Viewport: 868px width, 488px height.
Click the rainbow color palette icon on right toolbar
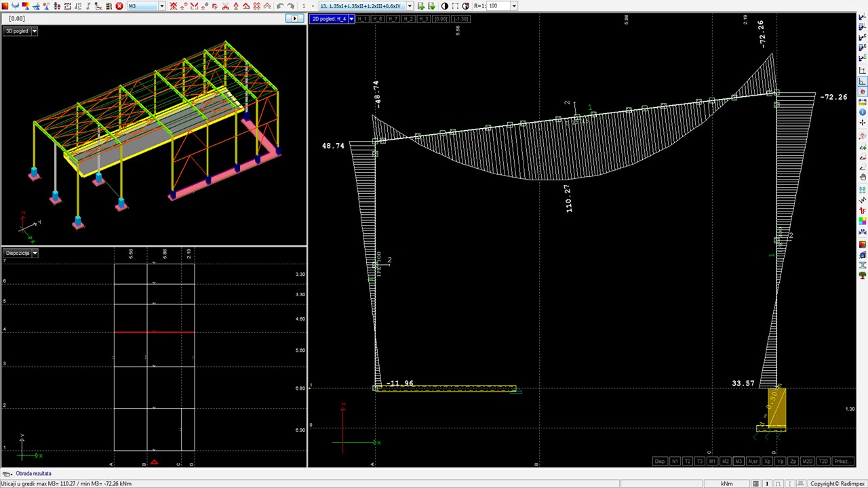click(863, 221)
